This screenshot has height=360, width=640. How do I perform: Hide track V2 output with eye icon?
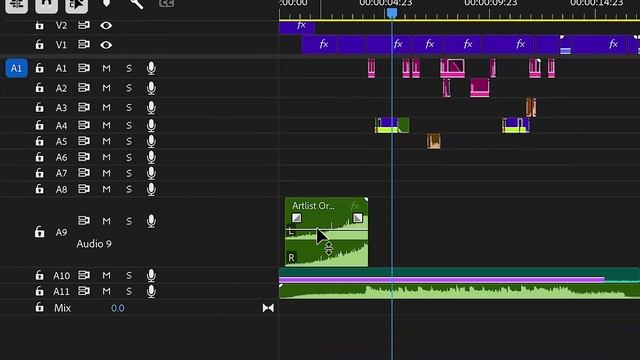pos(106,25)
